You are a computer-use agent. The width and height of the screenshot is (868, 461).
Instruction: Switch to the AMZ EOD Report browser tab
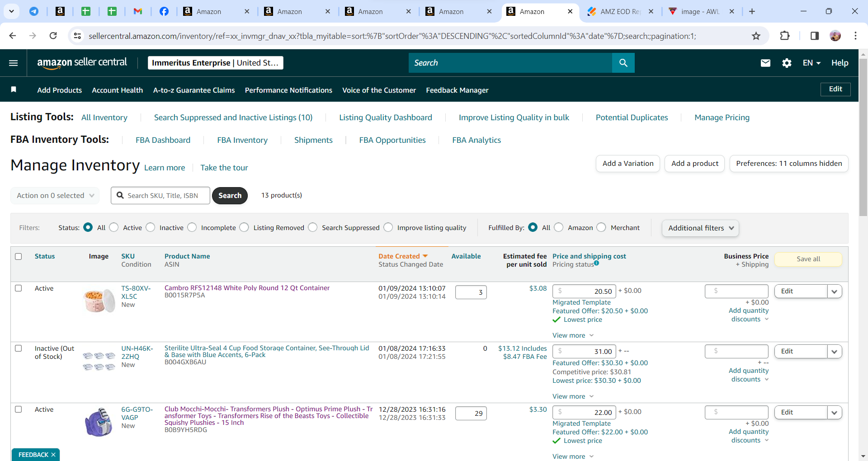620,11
